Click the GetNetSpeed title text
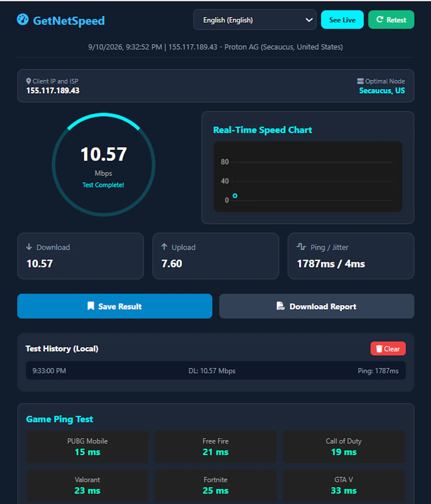 click(x=69, y=21)
